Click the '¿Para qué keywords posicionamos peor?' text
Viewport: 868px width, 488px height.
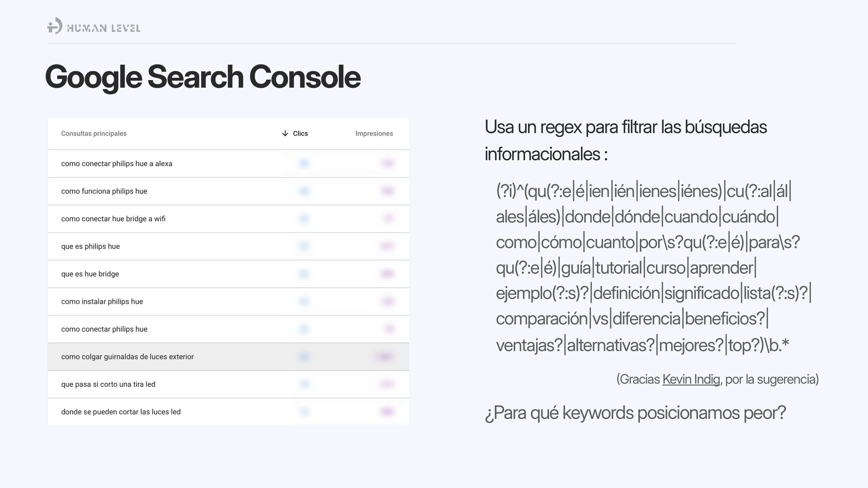click(x=635, y=413)
